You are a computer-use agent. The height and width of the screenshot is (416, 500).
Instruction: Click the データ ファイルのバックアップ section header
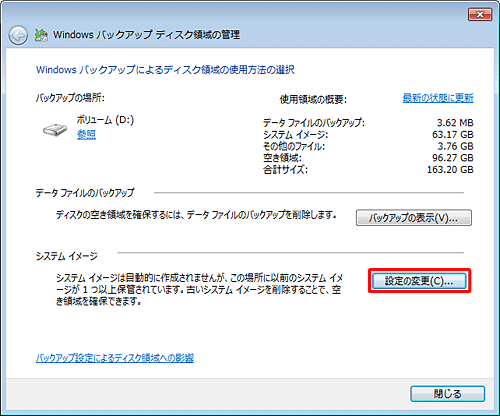[85, 193]
